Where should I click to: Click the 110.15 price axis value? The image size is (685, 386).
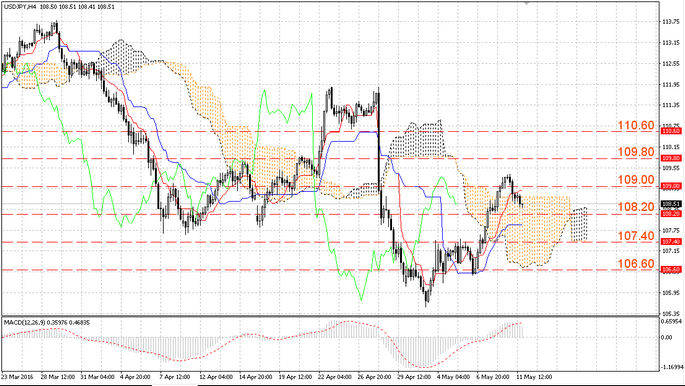[x=671, y=147]
